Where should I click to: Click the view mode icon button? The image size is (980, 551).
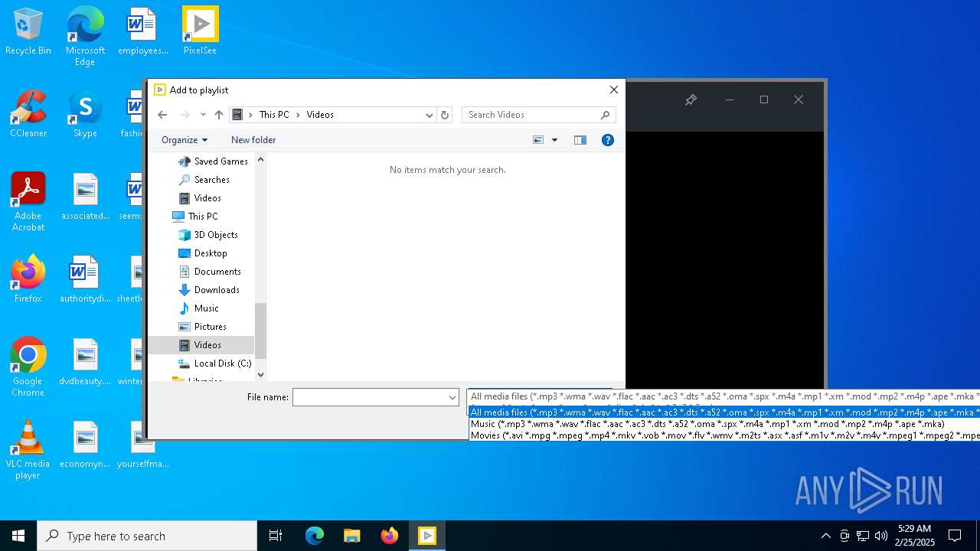click(x=538, y=140)
